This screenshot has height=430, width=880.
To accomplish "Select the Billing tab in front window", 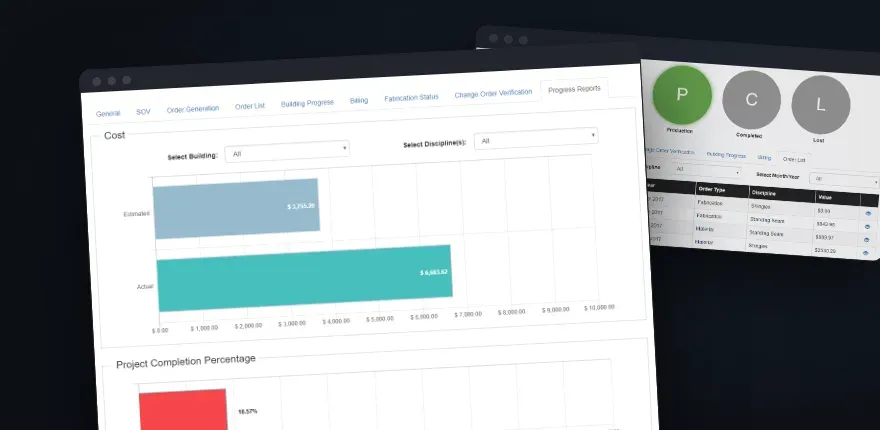I will pyautogui.click(x=359, y=100).
